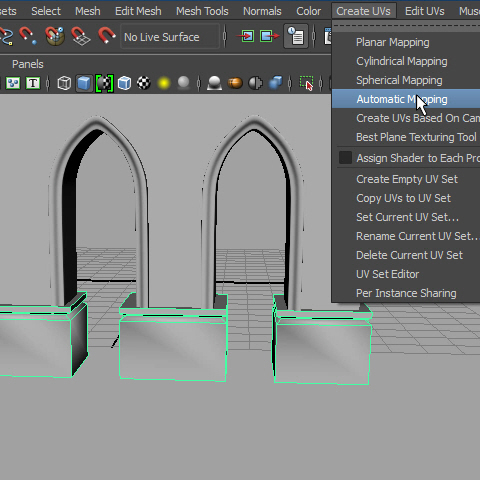Choose Automatic Mapping
The height and width of the screenshot is (480, 480).
coord(406,99)
